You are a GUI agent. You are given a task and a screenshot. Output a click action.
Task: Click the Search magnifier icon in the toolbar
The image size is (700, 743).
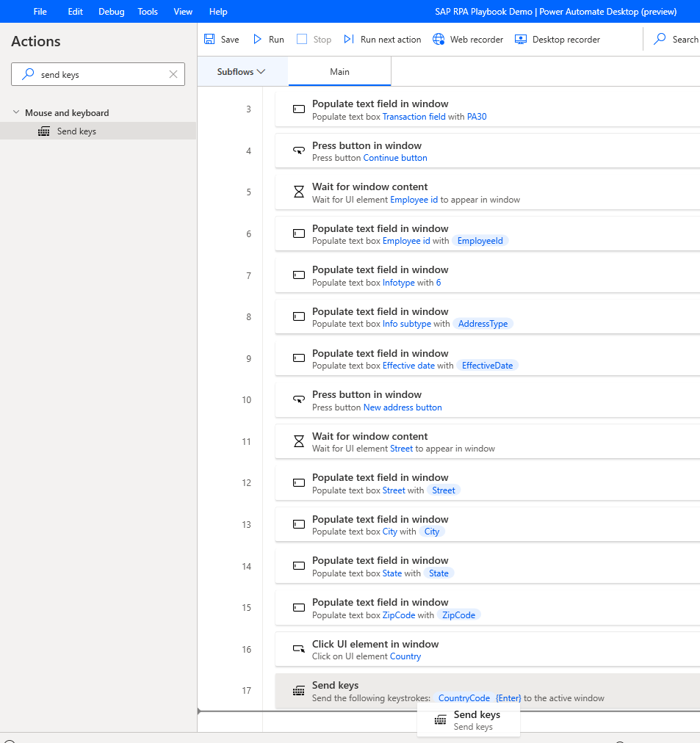[x=660, y=40]
